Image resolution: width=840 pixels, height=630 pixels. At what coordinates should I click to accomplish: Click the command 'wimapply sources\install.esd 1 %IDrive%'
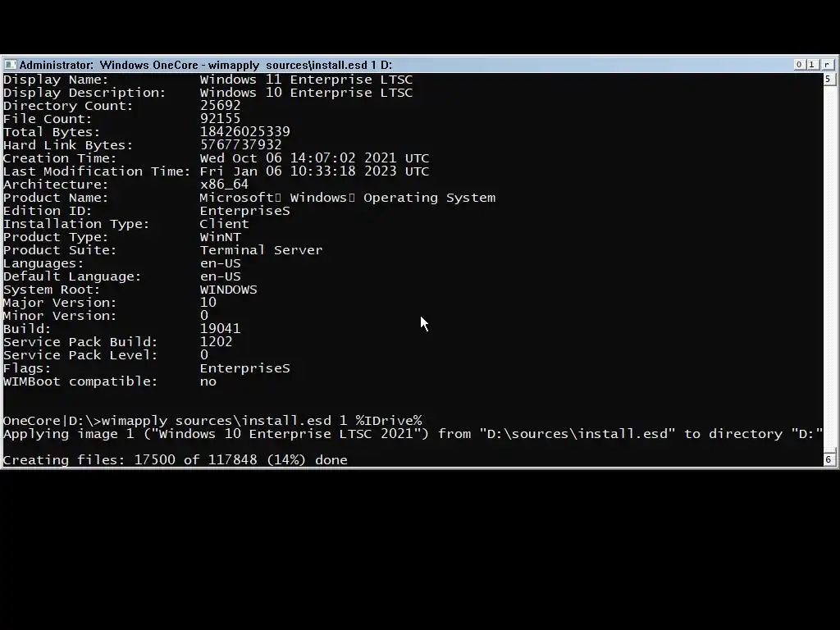[x=262, y=421]
